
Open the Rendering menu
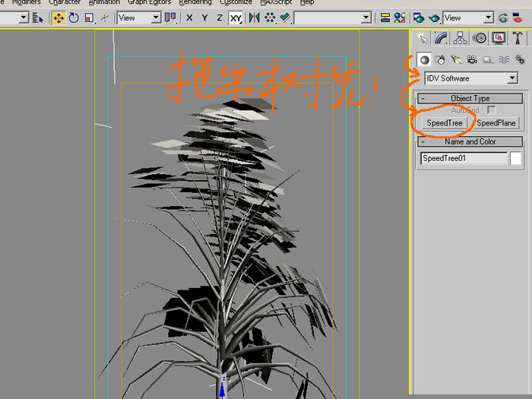click(195, 2)
